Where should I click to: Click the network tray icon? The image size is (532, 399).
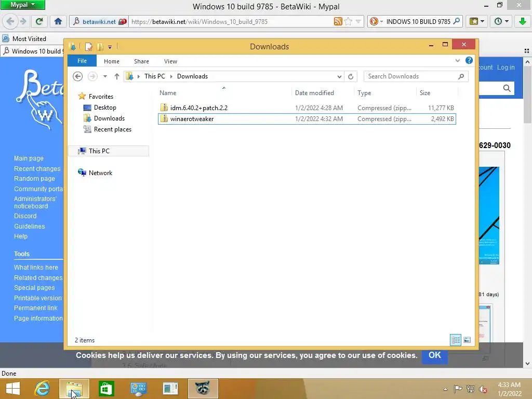pyautogui.click(x=470, y=389)
